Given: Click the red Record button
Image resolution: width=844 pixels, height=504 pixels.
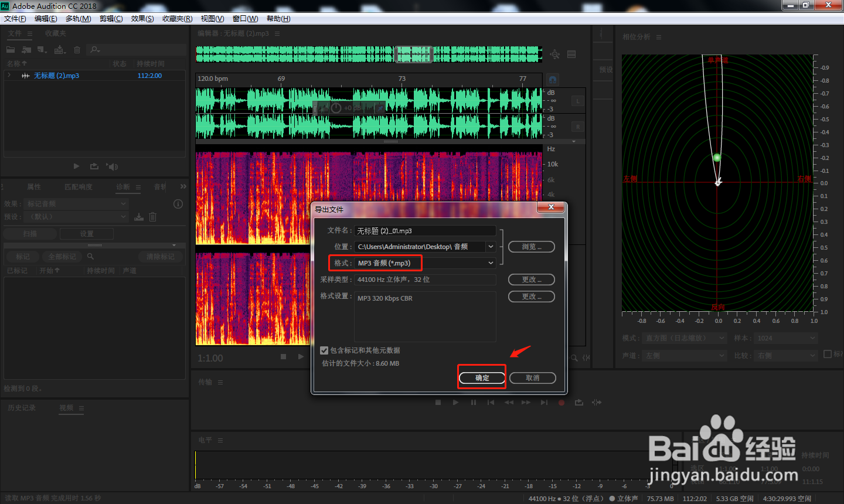Looking at the screenshot, I should point(561,403).
